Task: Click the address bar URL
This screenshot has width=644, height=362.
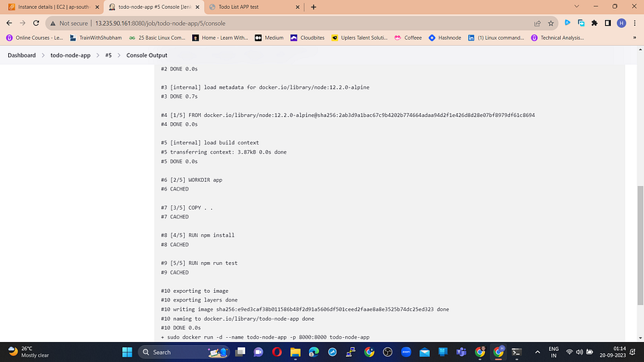Action: 160,24
